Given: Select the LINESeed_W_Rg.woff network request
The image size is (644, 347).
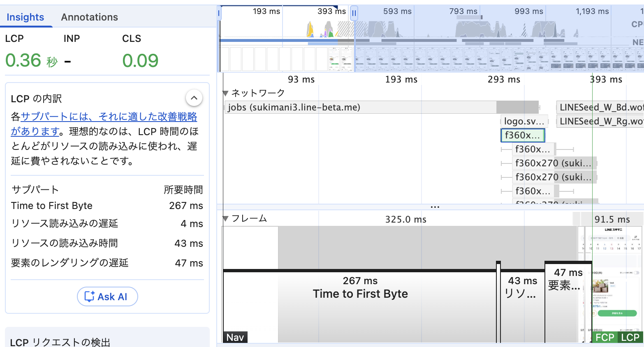Looking at the screenshot, I should pos(600,122).
